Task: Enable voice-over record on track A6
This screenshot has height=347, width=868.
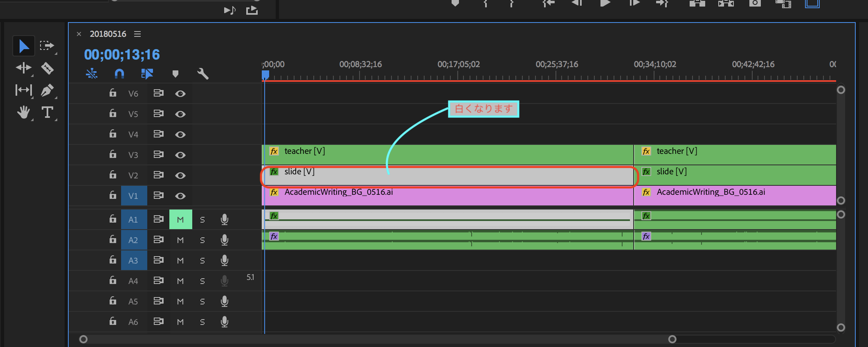Action: click(225, 322)
